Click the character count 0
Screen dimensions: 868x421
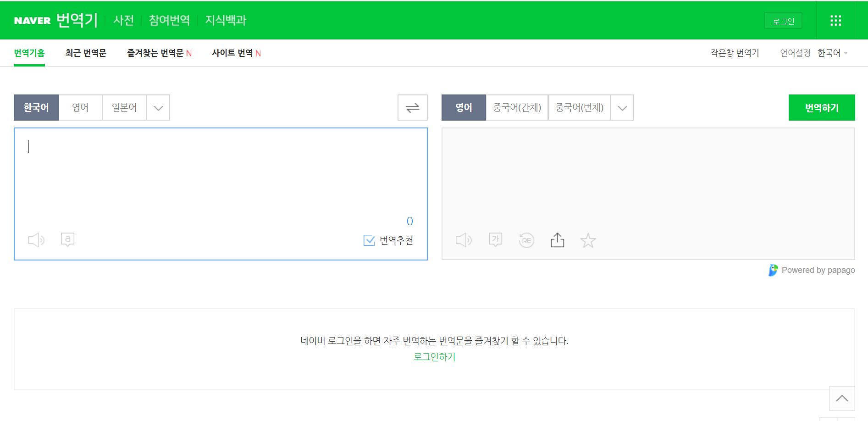point(410,221)
